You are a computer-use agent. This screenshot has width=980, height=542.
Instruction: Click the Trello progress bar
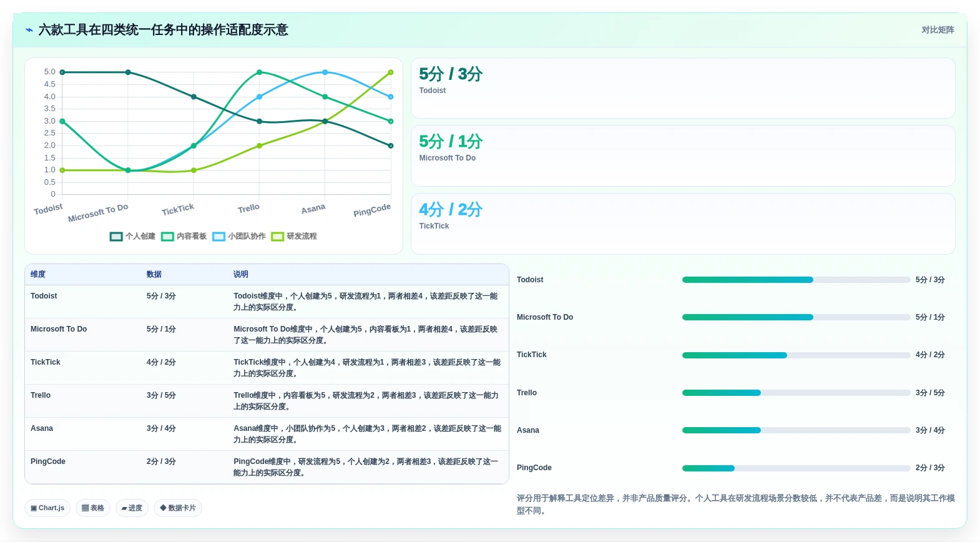(x=796, y=393)
